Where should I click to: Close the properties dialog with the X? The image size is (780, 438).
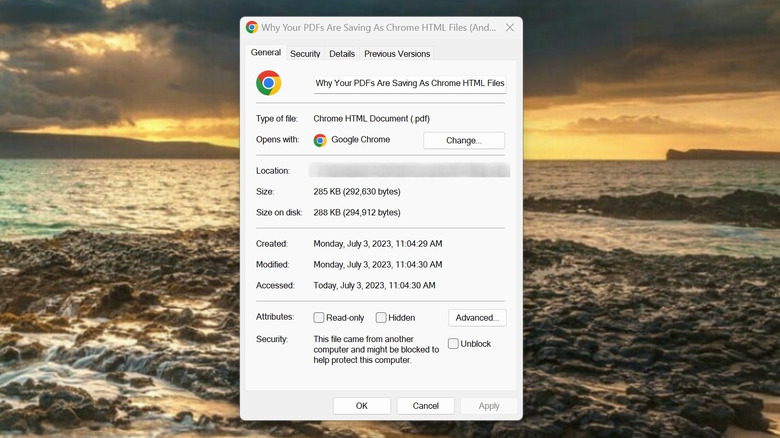coord(510,28)
